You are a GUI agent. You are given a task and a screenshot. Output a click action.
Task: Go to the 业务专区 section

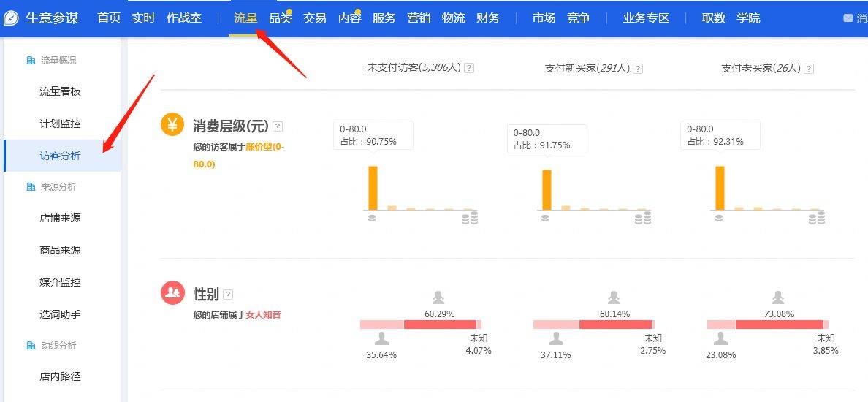tap(646, 18)
